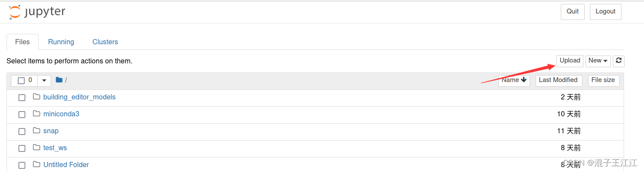644x171 pixels.
Task: Click the folder icon beside snap
Action: pyautogui.click(x=36, y=131)
